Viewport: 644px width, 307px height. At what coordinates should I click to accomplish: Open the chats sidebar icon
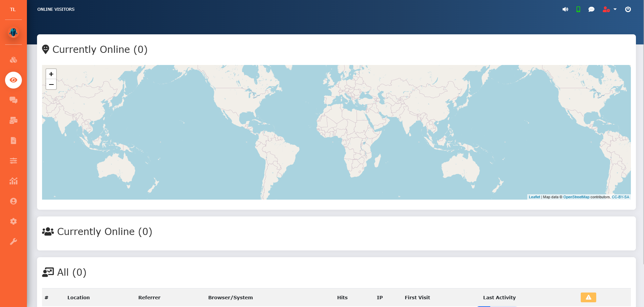(13, 100)
